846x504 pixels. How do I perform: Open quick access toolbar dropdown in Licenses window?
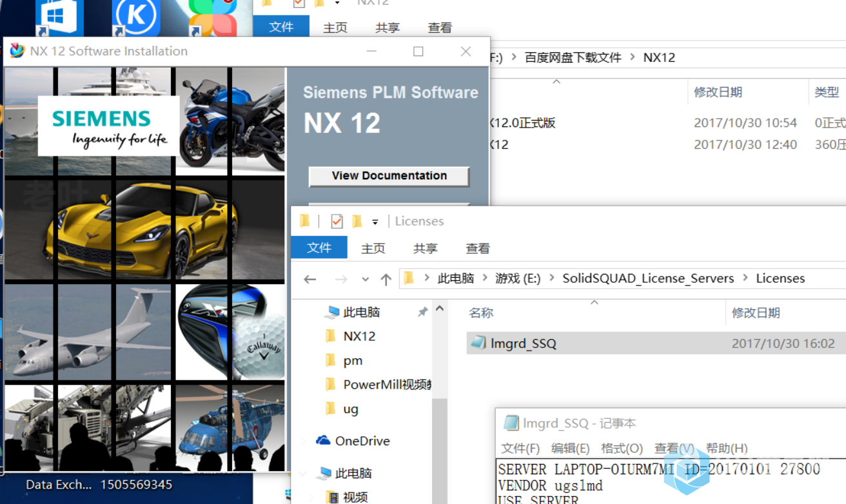375,222
